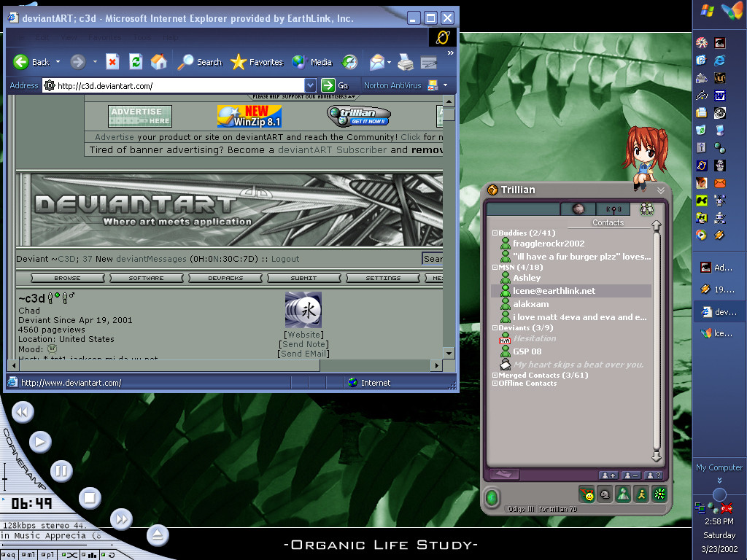Open the Favorites pane in Internet Explorer

click(x=256, y=62)
